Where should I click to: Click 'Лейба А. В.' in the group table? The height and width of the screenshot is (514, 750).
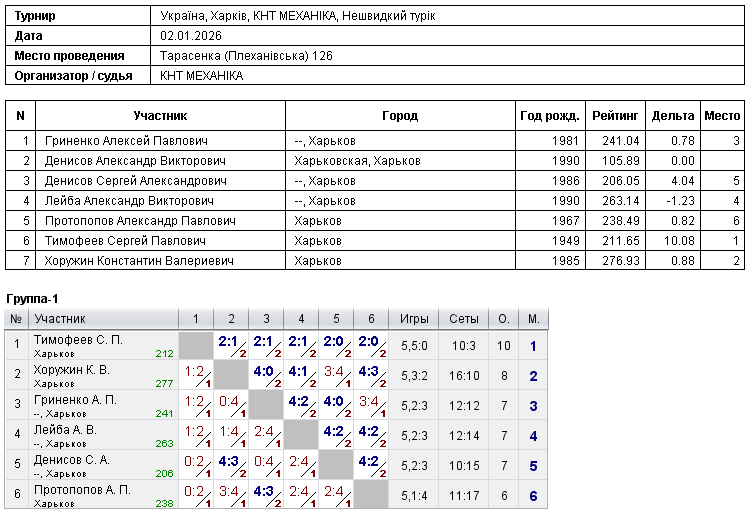coord(65,430)
